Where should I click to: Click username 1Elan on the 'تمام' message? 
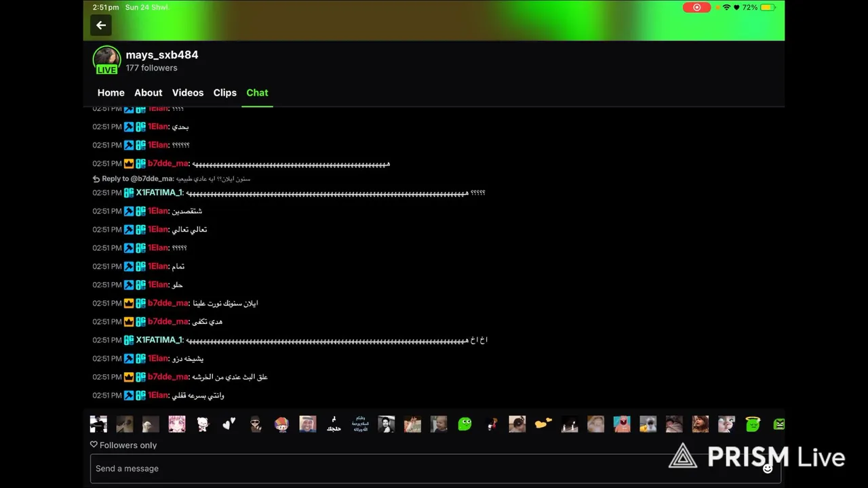click(x=158, y=266)
